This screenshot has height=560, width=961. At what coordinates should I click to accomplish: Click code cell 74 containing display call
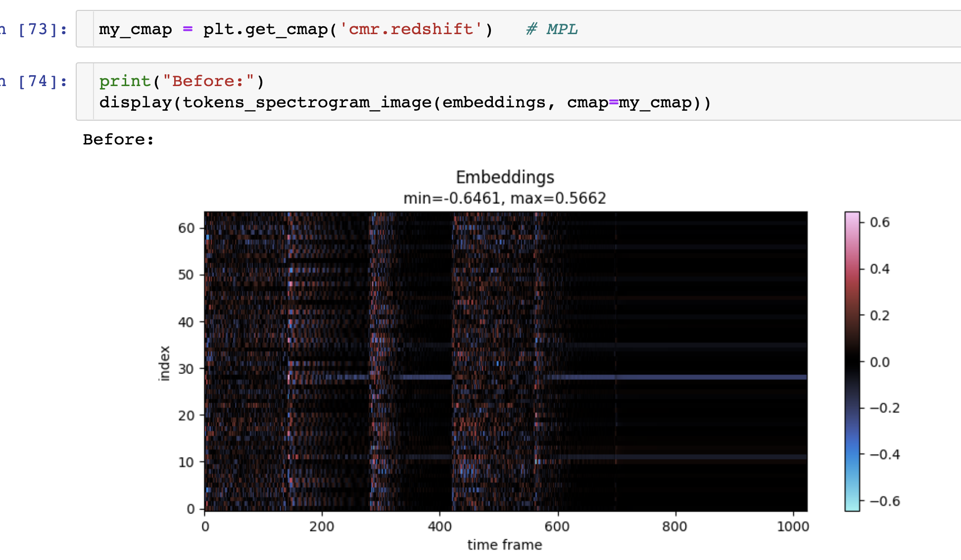coord(519,92)
